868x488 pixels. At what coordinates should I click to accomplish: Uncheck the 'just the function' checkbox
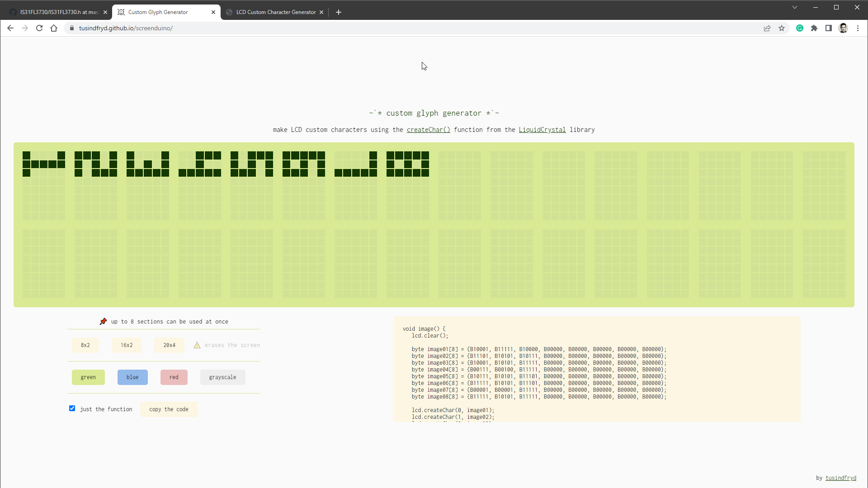[72, 408]
